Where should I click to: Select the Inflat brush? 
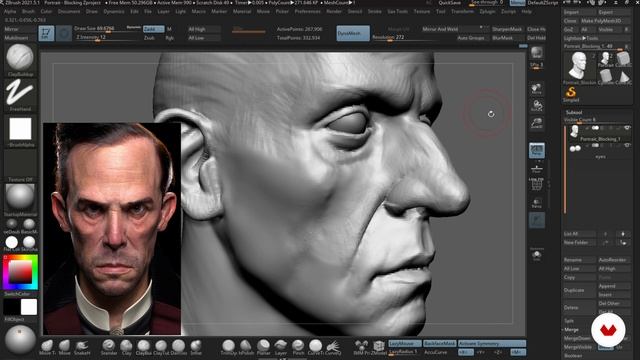(196, 347)
